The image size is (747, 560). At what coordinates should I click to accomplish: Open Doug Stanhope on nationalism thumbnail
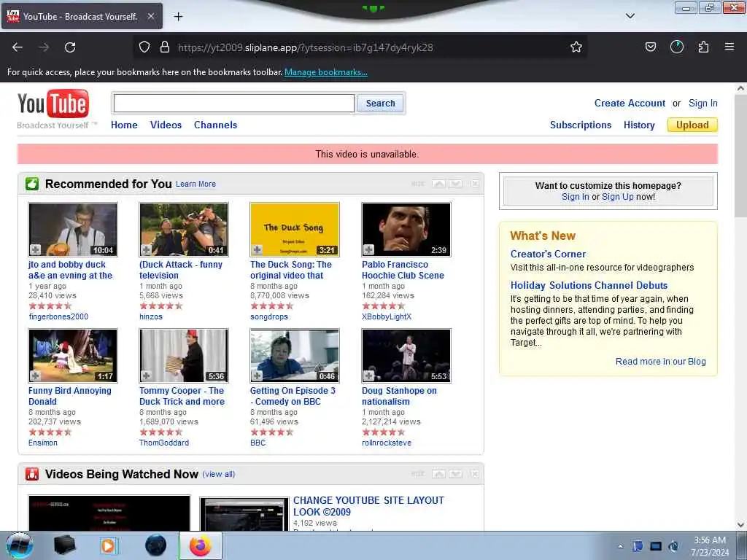point(406,355)
